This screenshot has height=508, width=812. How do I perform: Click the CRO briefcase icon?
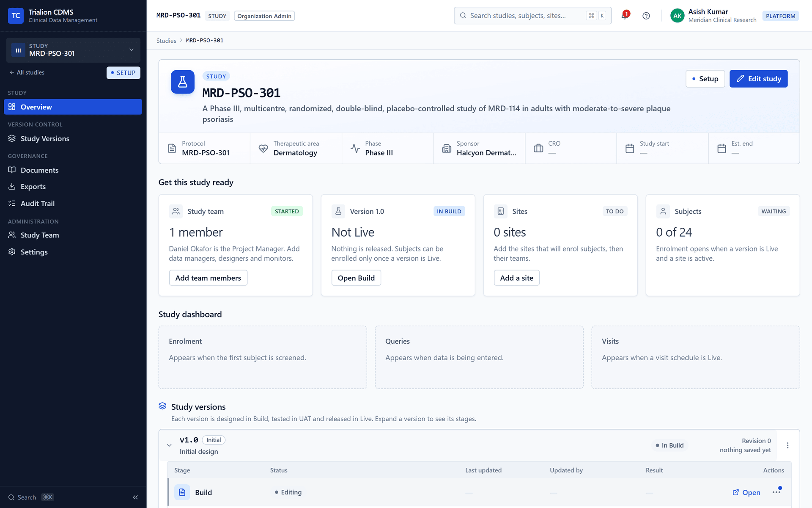[x=538, y=149]
